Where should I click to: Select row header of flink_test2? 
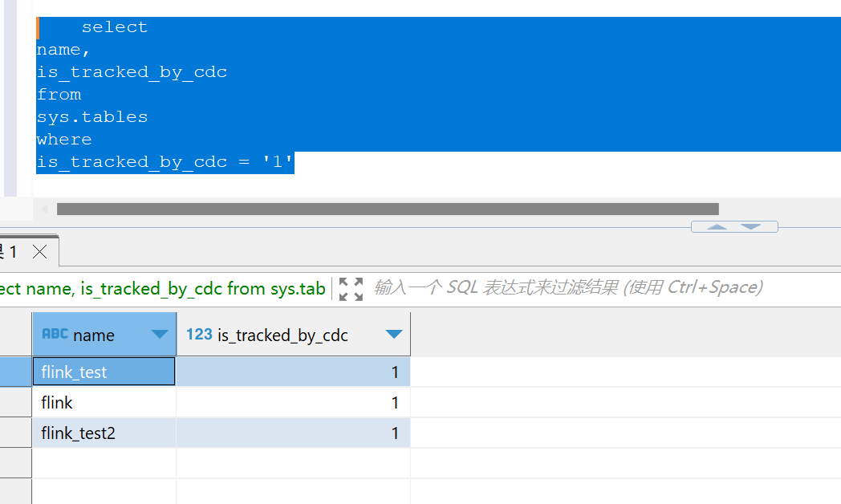(15, 433)
